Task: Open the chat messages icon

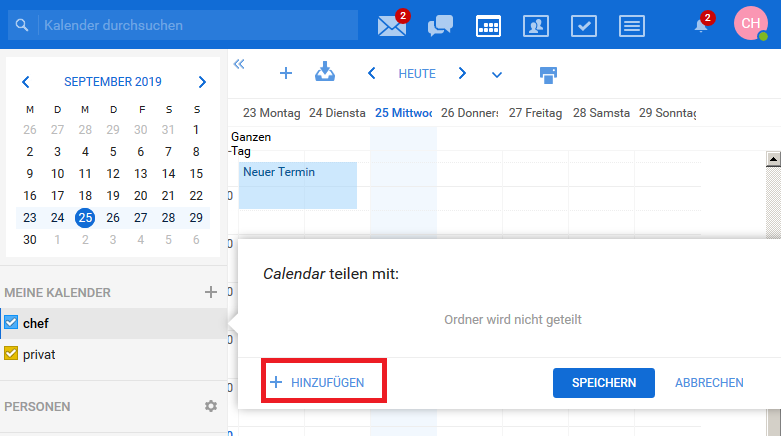Action: 440,26
